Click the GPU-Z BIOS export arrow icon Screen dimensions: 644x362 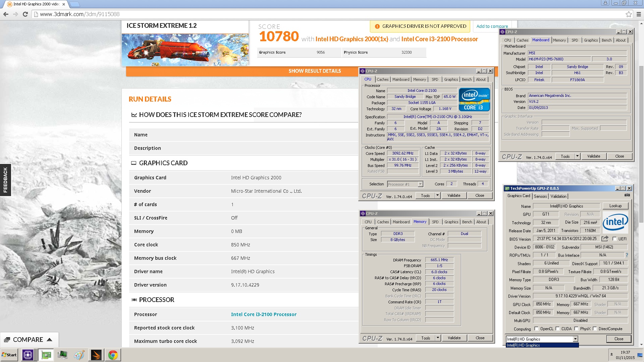tap(605, 239)
